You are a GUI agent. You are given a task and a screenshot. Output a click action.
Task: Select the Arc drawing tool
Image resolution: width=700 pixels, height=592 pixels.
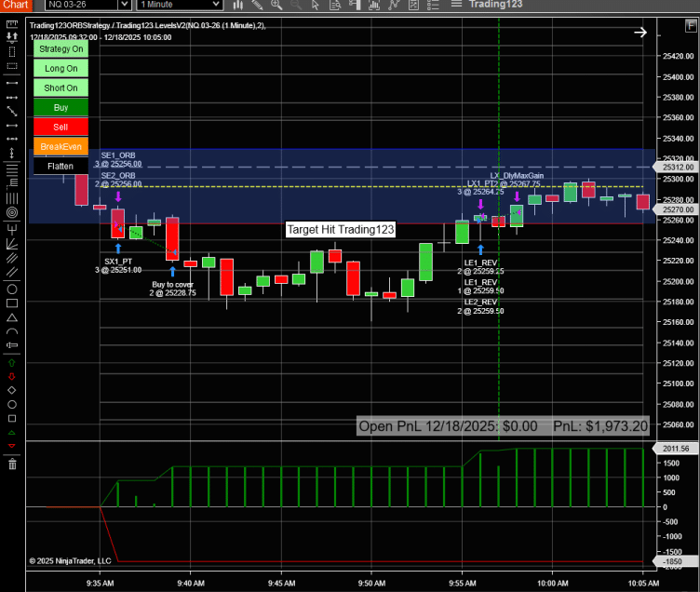tap(12, 331)
